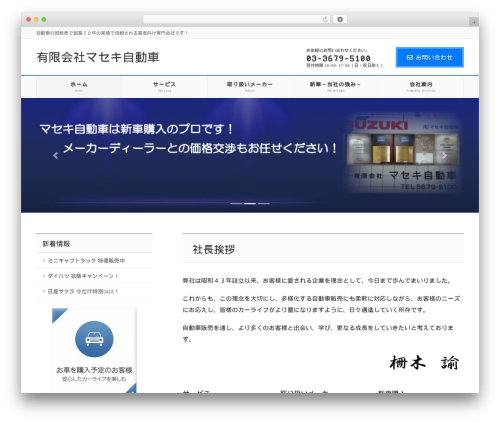Image resolution: width=500 pixels, height=423 pixels.
Task: Go to next slide with right arrow
Action: pyautogui.click(x=444, y=155)
